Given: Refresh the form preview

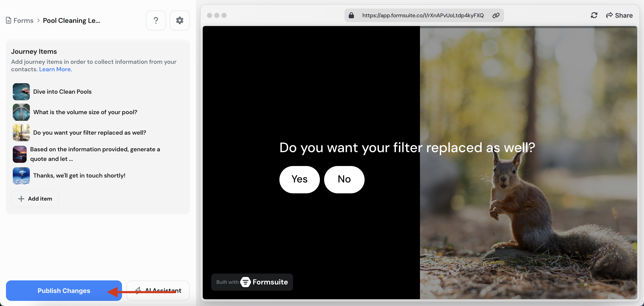Looking at the screenshot, I should click(x=594, y=15).
